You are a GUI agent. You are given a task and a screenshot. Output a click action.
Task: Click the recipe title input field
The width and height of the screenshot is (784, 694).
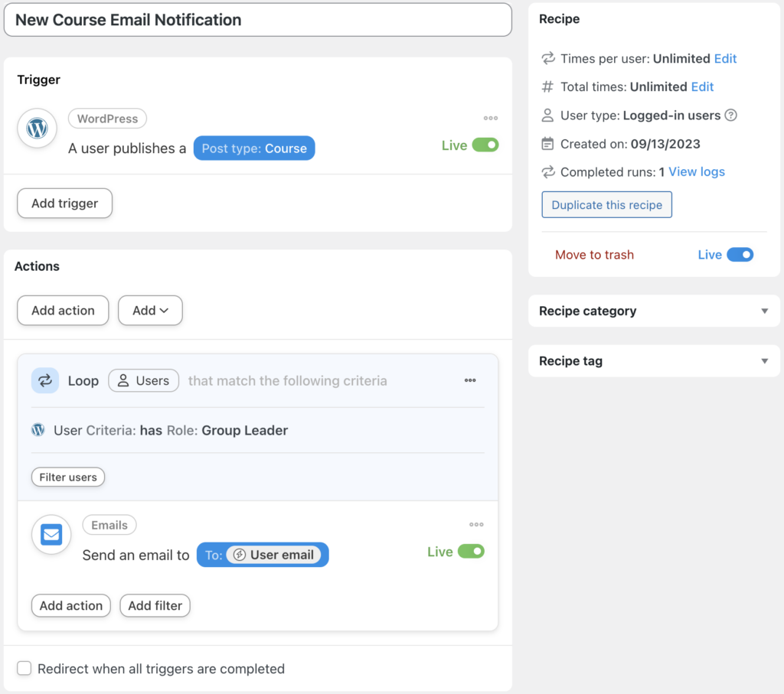point(257,20)
